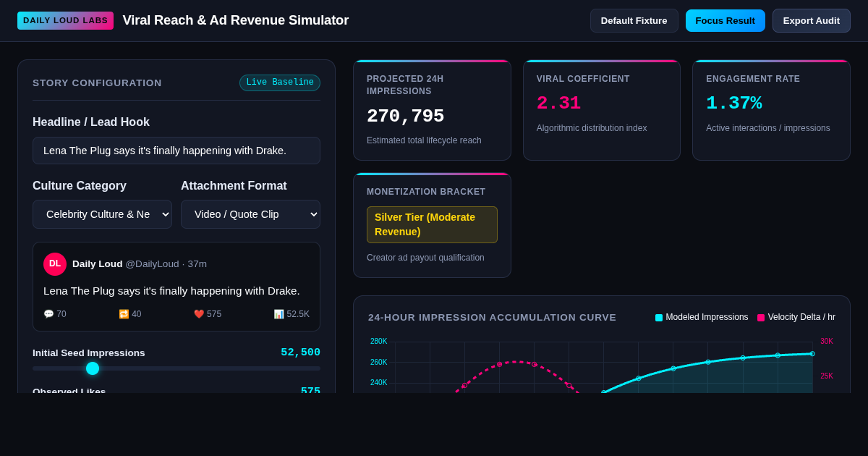This screenshot has height=456, width=868.
Task: Click the Initial Seed Impressions label
Action: (x=89, y=353)
